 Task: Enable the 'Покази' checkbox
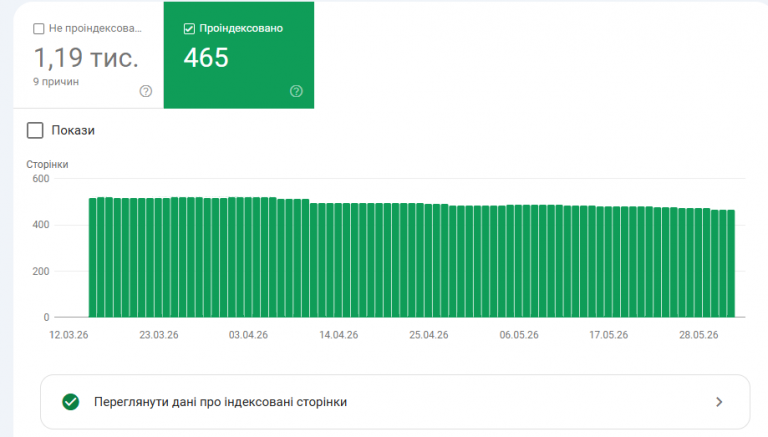point(35,130)
